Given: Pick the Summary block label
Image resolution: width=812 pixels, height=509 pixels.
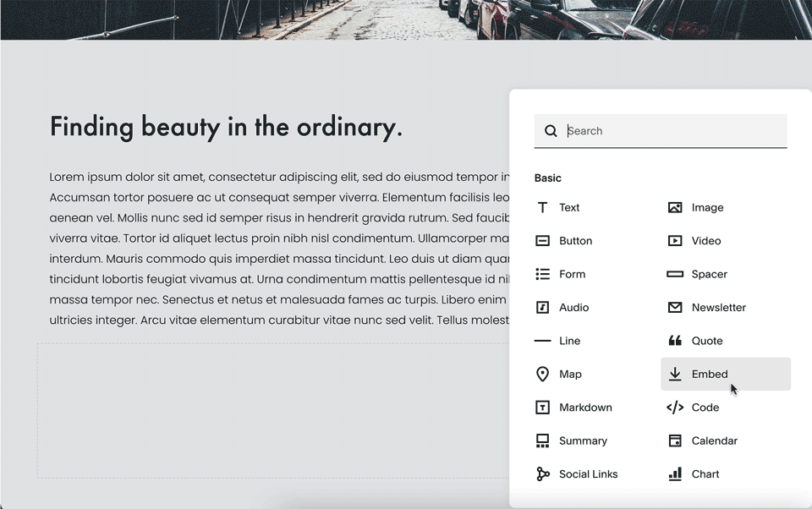Looking at the screenshot, I should pos(583,441).
